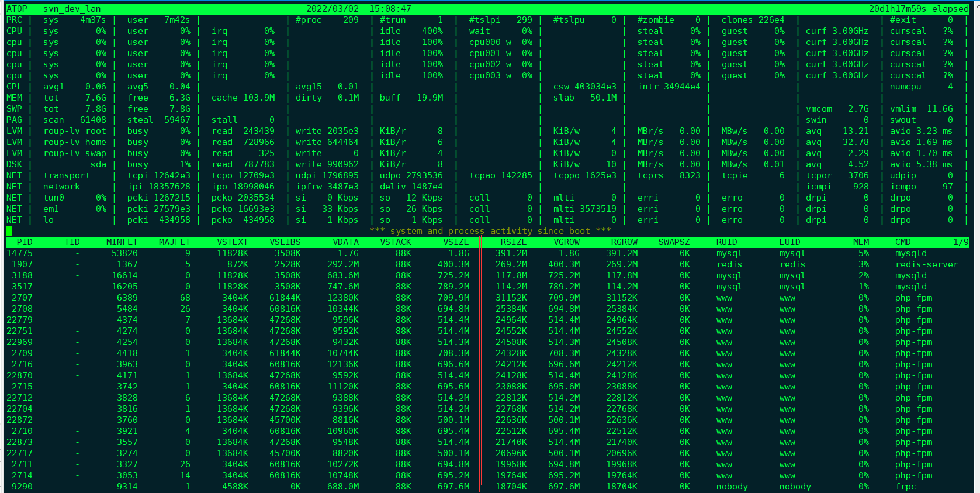Click the MAJFLT column header

coord(175,242)
